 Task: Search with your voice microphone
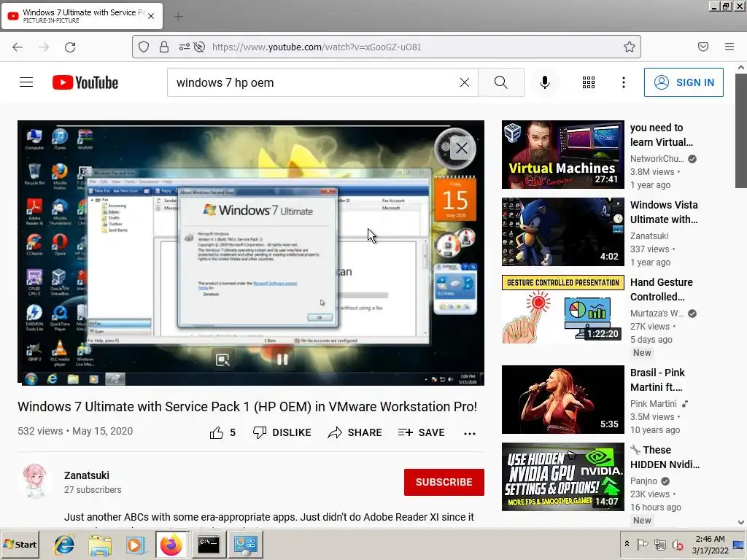[x=545, y=82]
